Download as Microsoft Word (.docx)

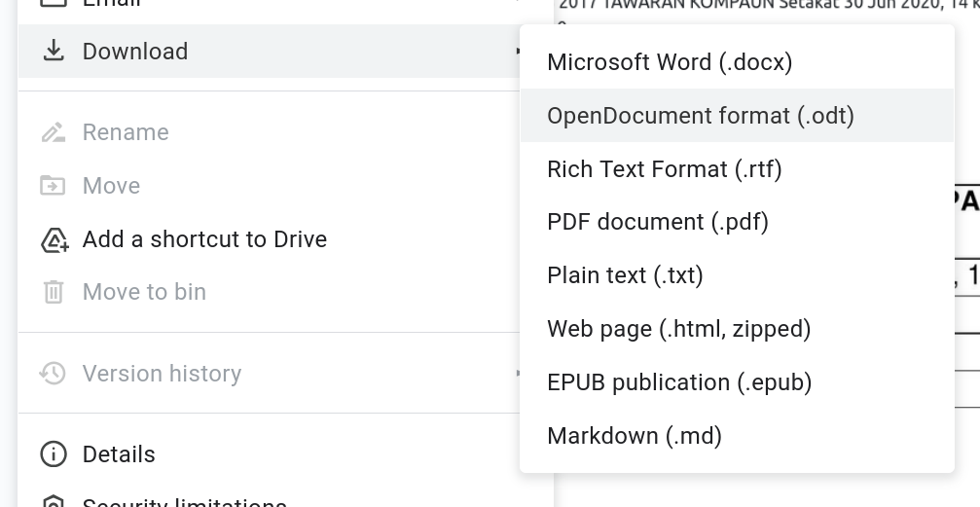coord(670,62)
